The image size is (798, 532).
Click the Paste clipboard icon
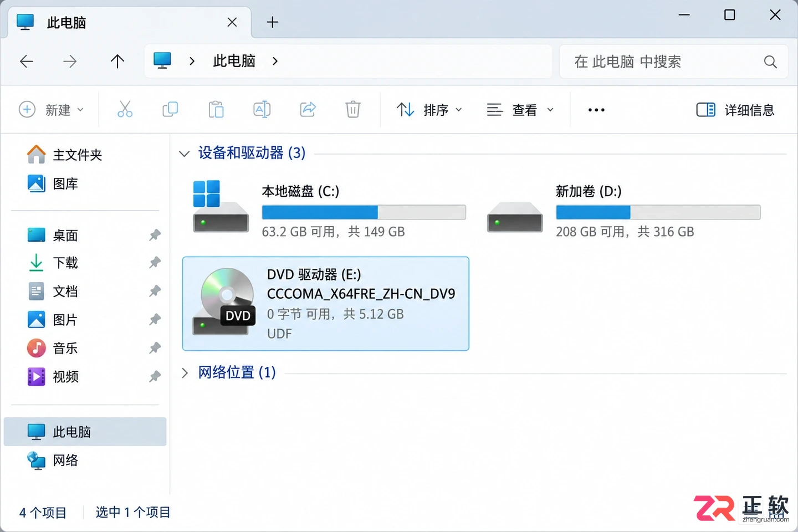coord(216,109)
